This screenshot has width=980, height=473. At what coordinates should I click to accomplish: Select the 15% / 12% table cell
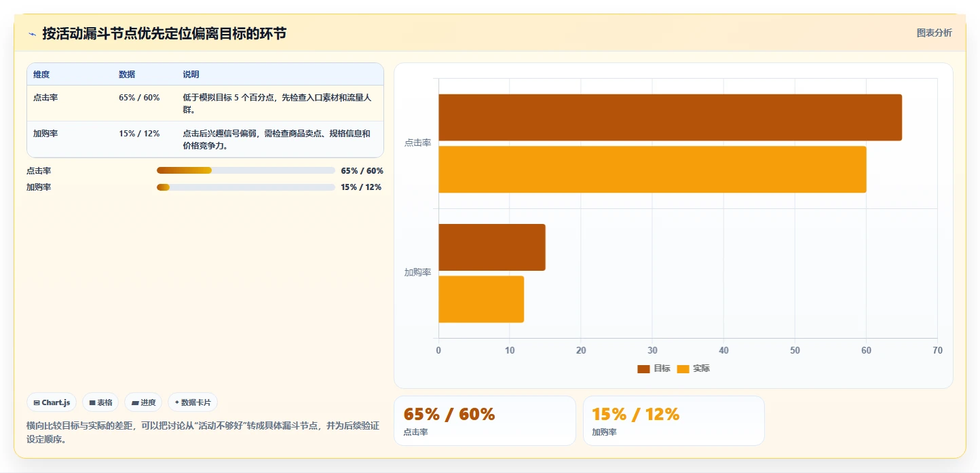tap(139, 134)
